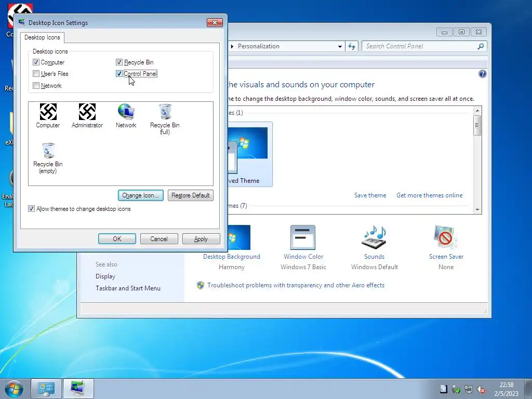The image size is (532, 399).
Task: Click the Cancel button
Action: pyautogui.click(x=159, y=239)
